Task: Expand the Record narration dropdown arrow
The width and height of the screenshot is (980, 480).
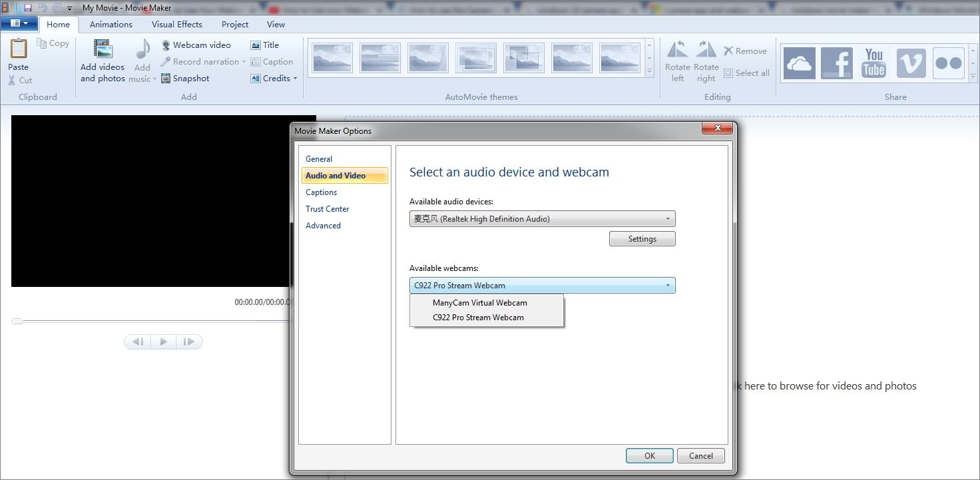Action: click(x=244, y=62)
